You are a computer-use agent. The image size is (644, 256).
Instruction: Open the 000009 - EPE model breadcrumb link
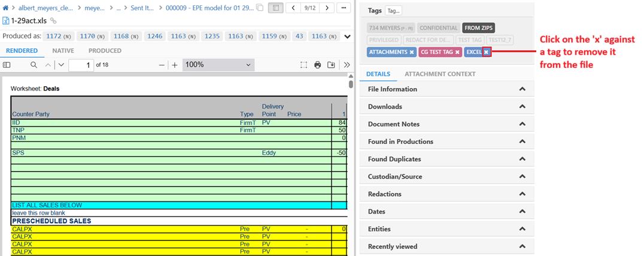[x=209, y=8]
